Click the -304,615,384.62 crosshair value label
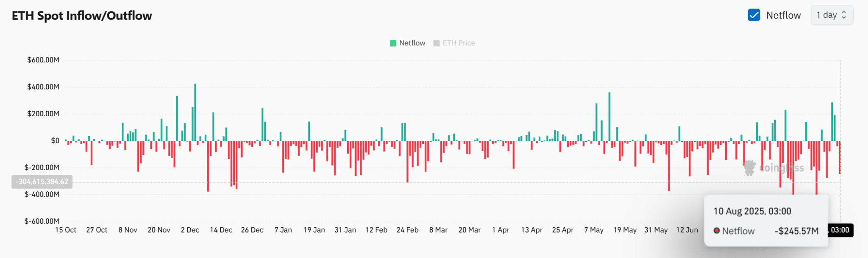 coord(42,182)
